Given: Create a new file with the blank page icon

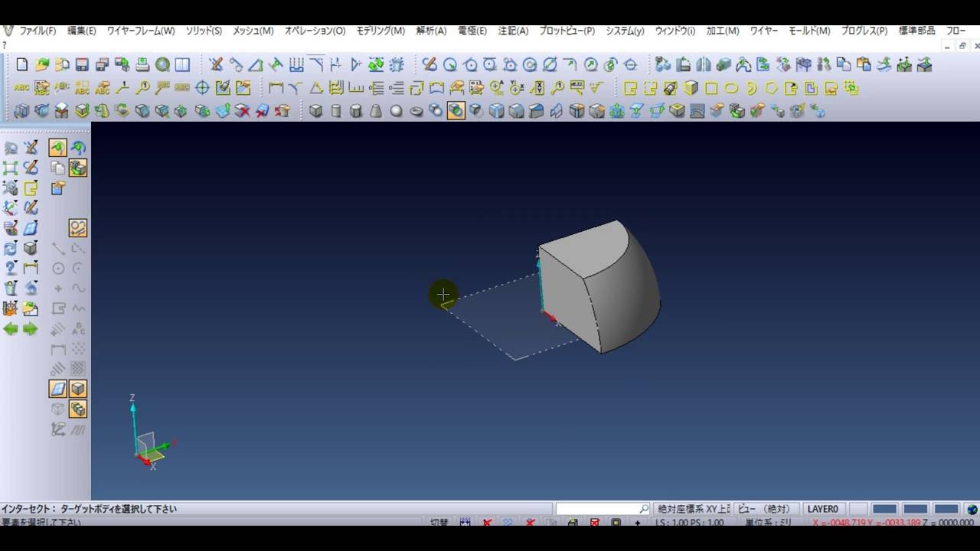Looking at the screenshot, I should (x=22, y=65).
